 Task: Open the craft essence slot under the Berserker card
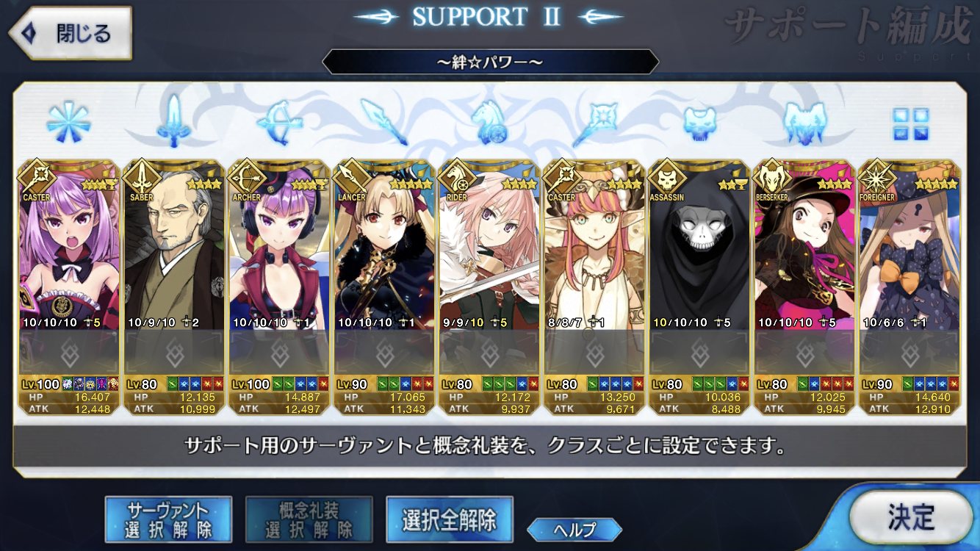point(806,354)
